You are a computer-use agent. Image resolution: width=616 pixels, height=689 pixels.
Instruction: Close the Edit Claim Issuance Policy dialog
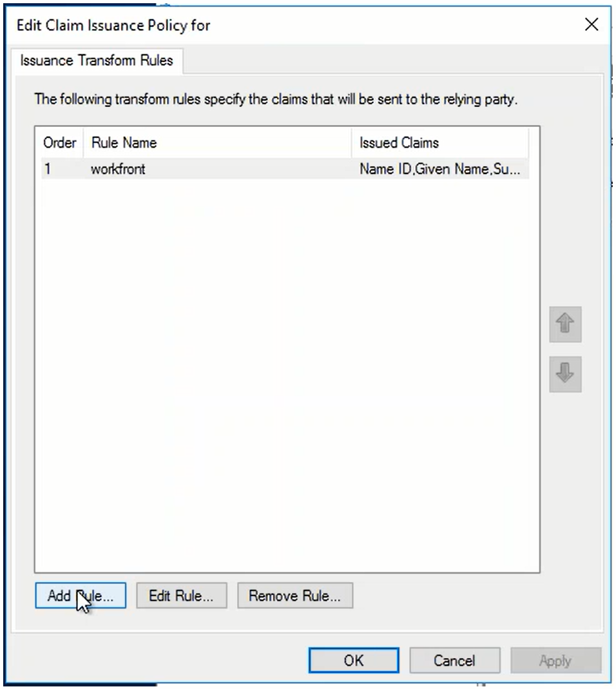(591, 25)
